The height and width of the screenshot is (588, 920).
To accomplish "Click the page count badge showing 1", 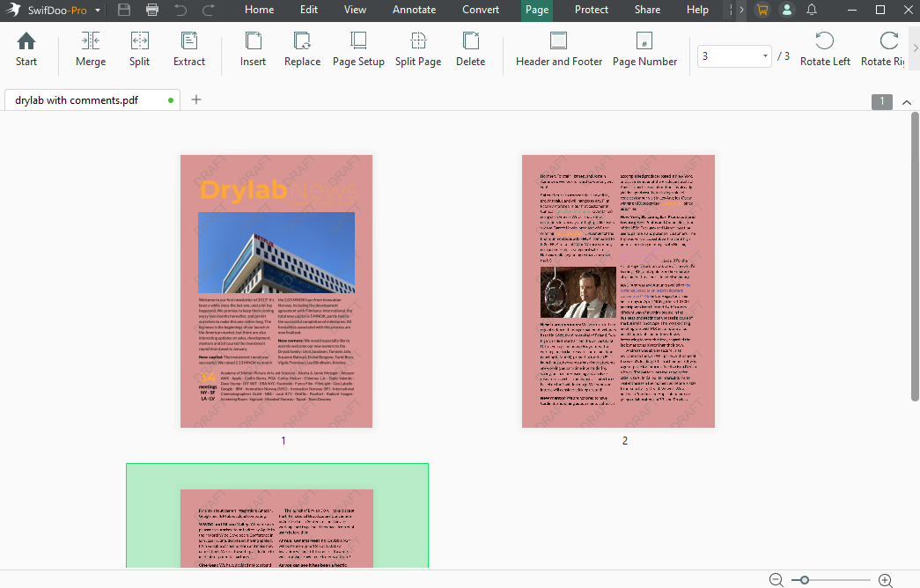I will coord(881,101).
